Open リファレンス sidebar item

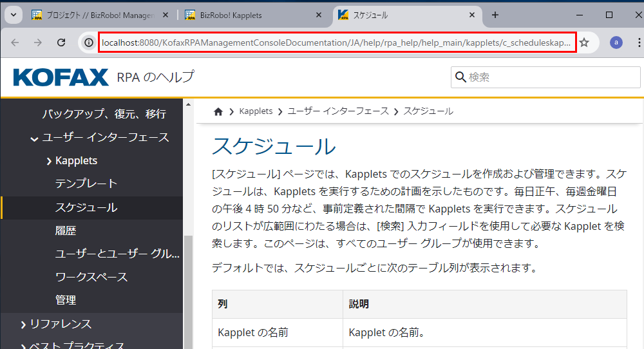pos(61,324)
